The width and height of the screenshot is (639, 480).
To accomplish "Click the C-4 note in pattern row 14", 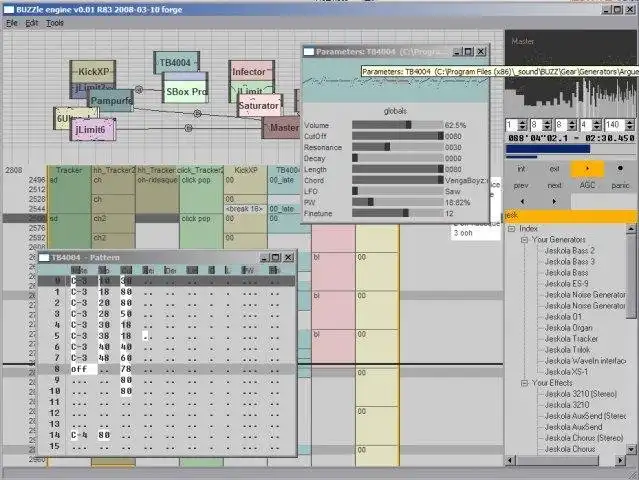I will (79, 435).
